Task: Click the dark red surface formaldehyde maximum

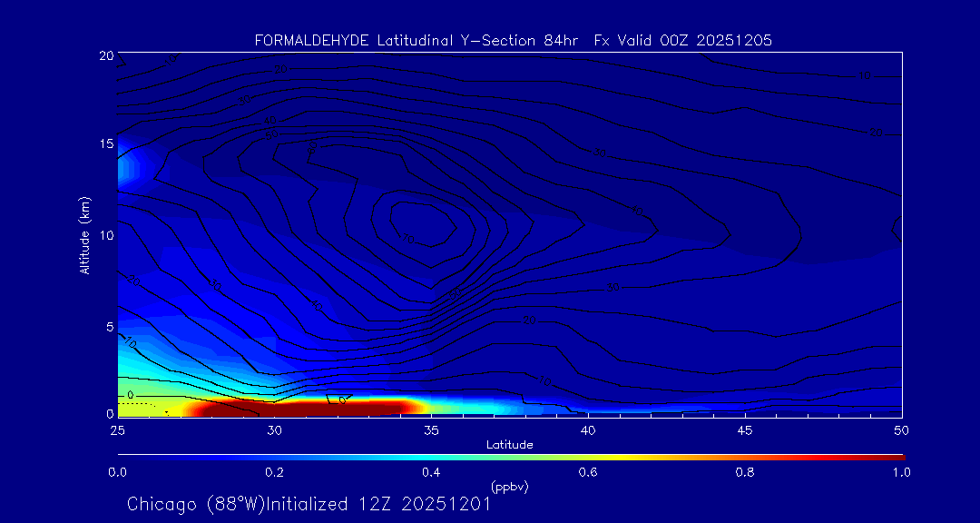Action: [299, 408]
